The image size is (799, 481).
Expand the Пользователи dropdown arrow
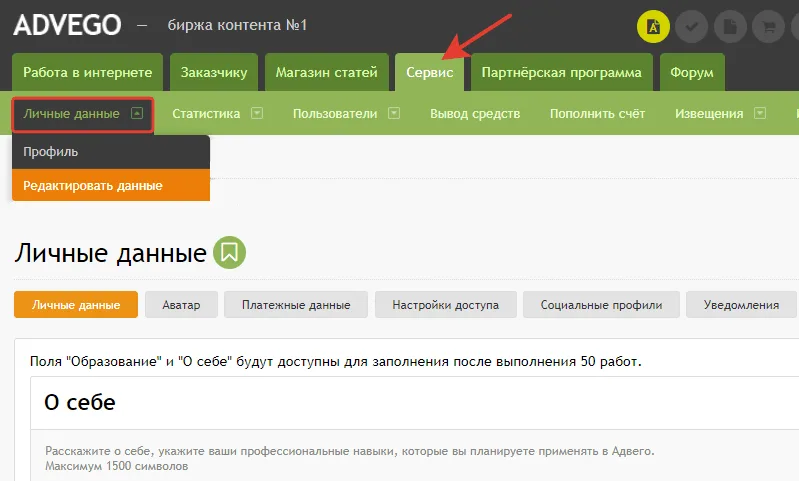(394, 113)
